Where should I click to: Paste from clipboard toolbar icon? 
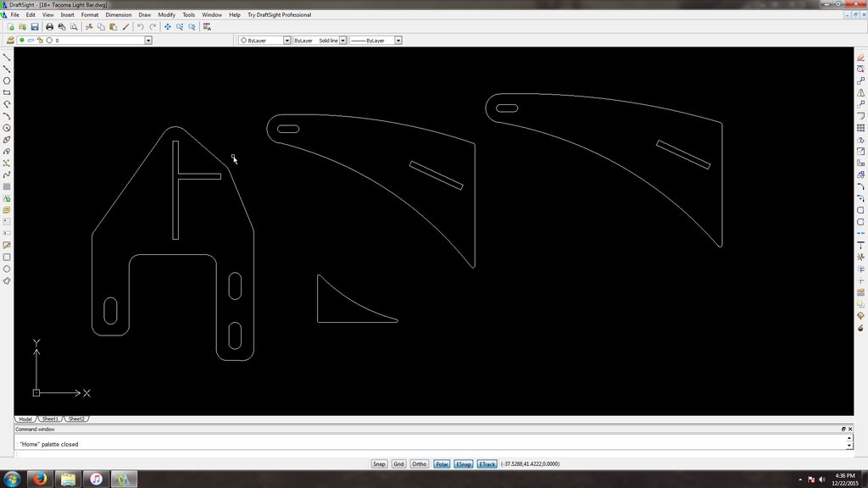(x=113, y=26)
